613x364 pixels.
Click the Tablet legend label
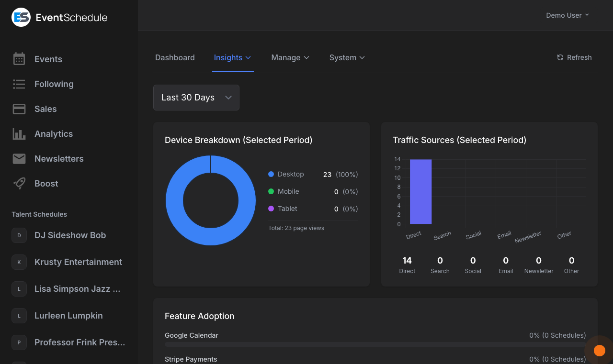287,209
